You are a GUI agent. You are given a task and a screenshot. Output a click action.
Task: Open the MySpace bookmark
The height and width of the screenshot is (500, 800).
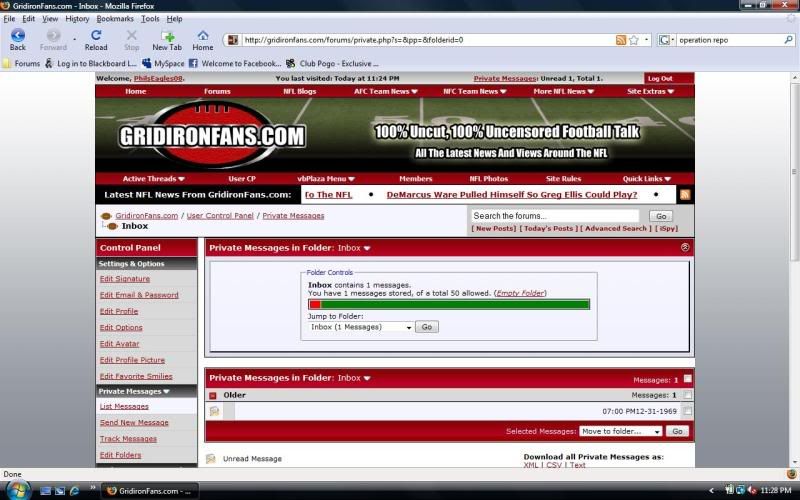click(163, 63)
